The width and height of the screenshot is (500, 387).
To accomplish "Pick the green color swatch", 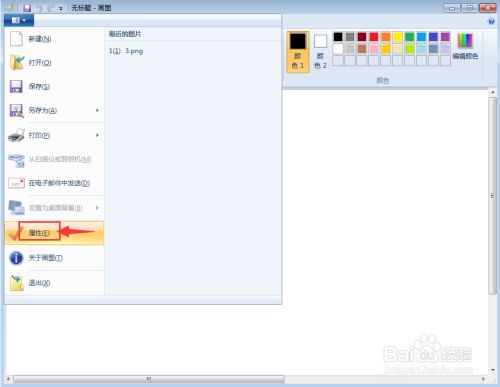I will click(410, 37).
